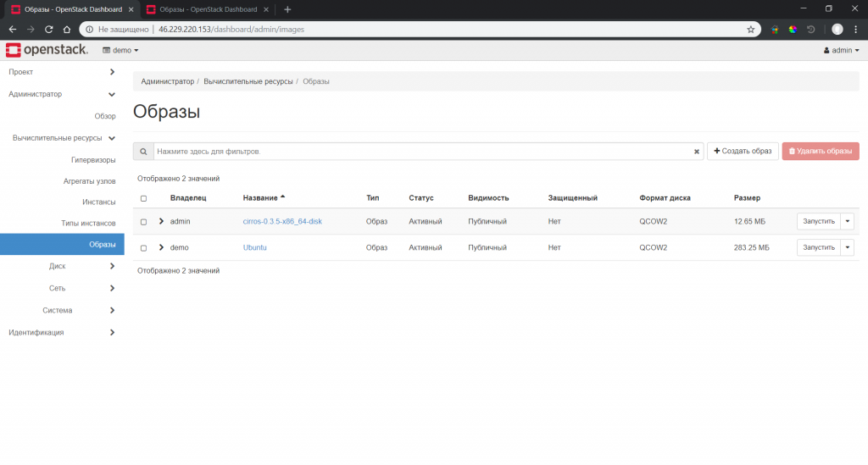
Task: Open the Ubuntu image link
Action: 254,247
